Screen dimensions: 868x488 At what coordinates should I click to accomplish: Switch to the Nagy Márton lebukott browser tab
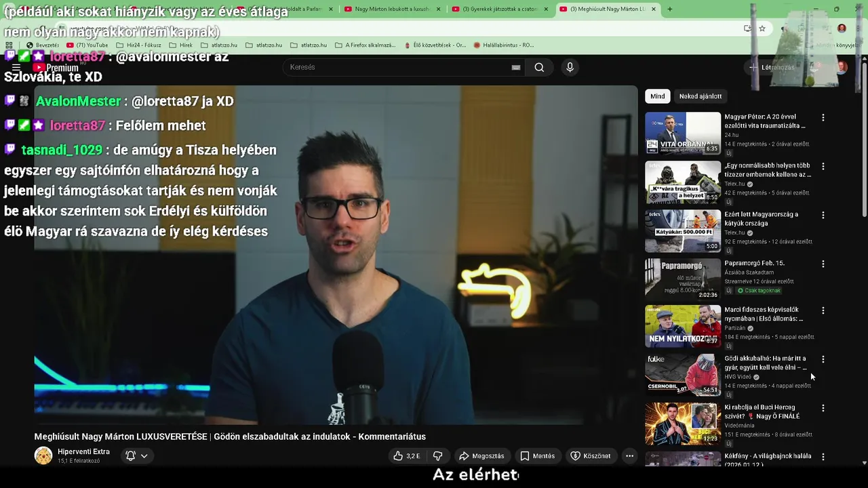point(393,9)
